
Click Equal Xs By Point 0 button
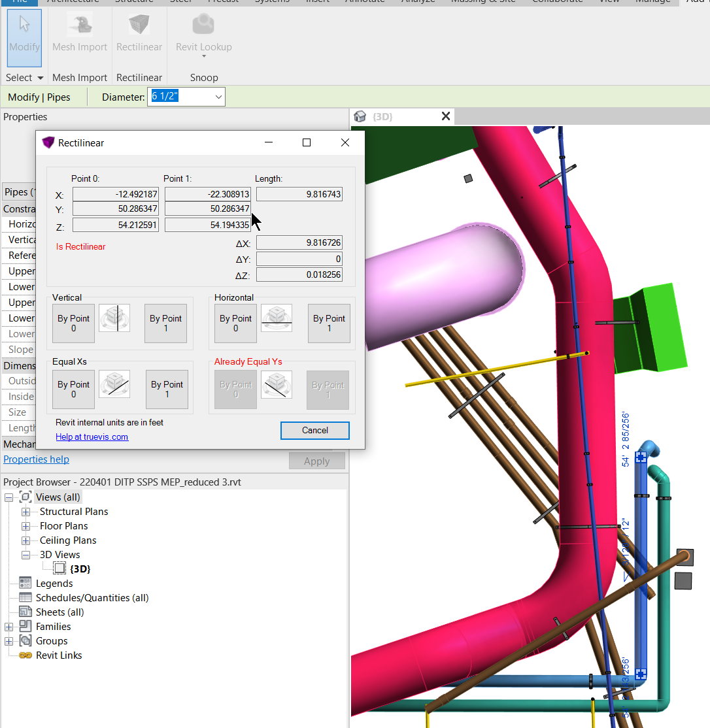(73, 389)
